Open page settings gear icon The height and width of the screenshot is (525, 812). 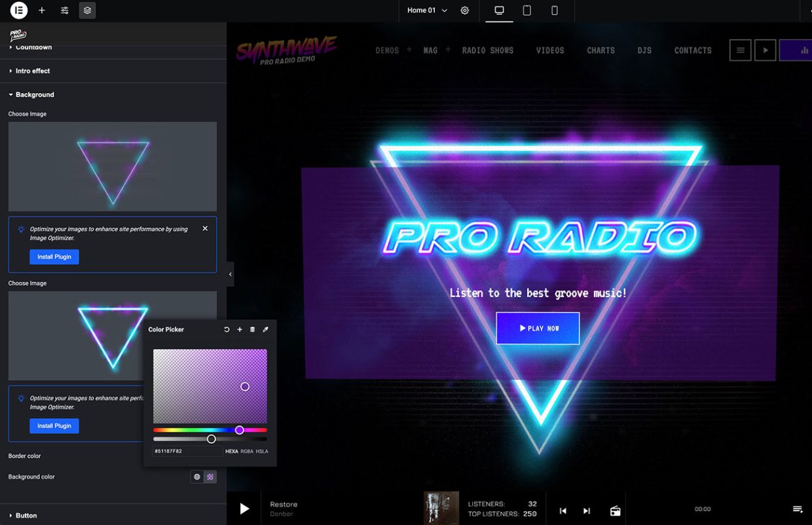point(465,10)
